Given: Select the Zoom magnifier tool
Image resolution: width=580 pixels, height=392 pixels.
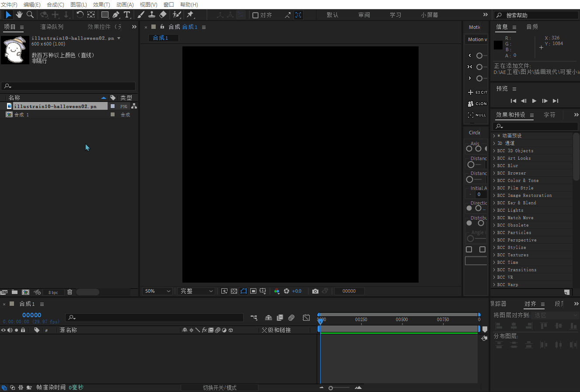Looking at the screenshot, I should (x=30, y=15).
